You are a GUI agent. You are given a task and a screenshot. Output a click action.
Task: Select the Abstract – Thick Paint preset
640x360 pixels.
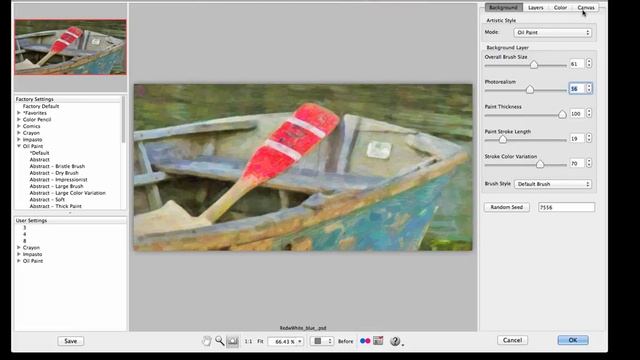56,206
